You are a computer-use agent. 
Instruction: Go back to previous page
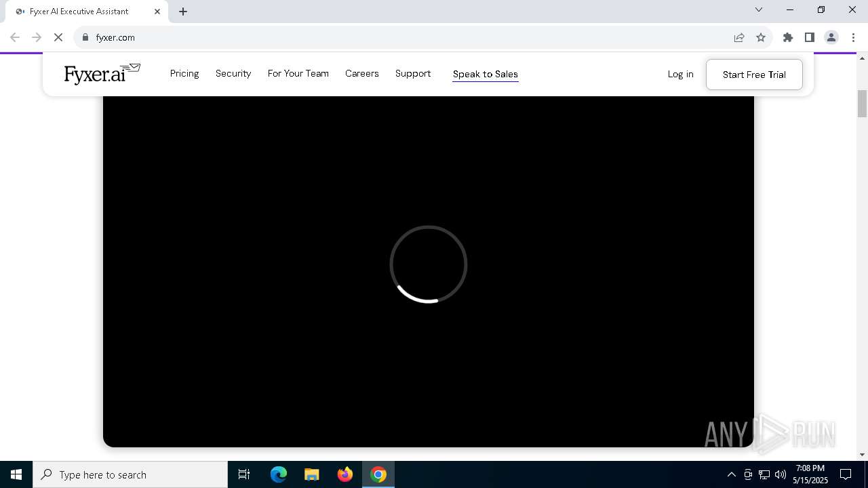coord(15,38)
